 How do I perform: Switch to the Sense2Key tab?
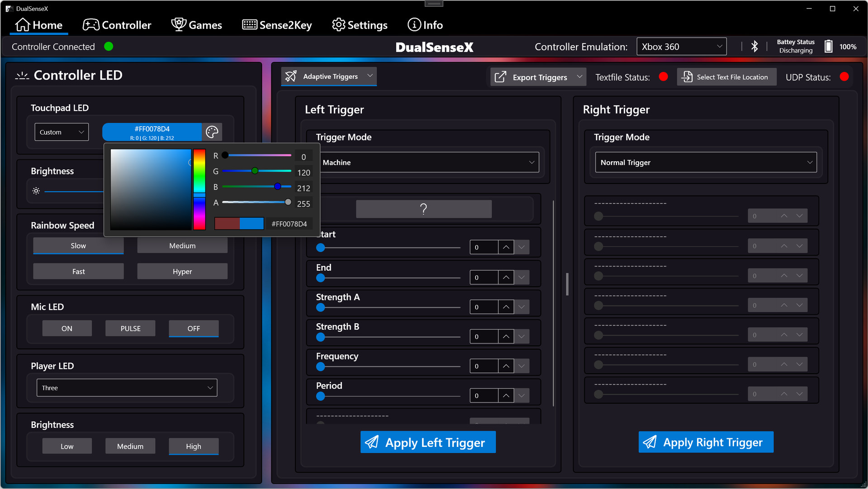[277, 25]
